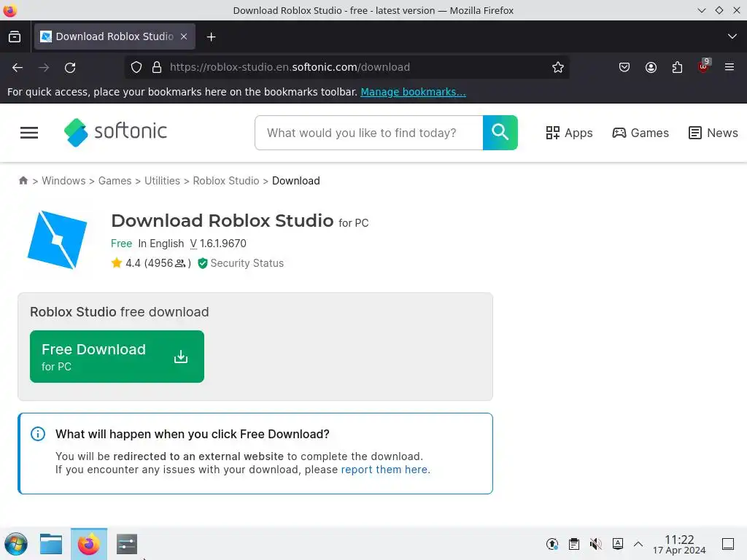Focus the Softonic search field
Screen dimensions: 747x560
pos(368,133)
